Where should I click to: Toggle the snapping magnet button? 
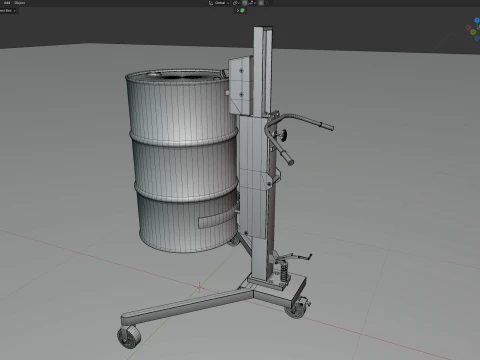point(245,3)
